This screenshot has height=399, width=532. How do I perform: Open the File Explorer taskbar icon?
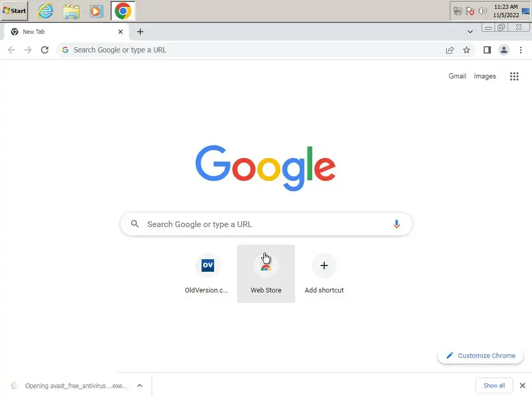pyautogui.click(x=71, y=11)
